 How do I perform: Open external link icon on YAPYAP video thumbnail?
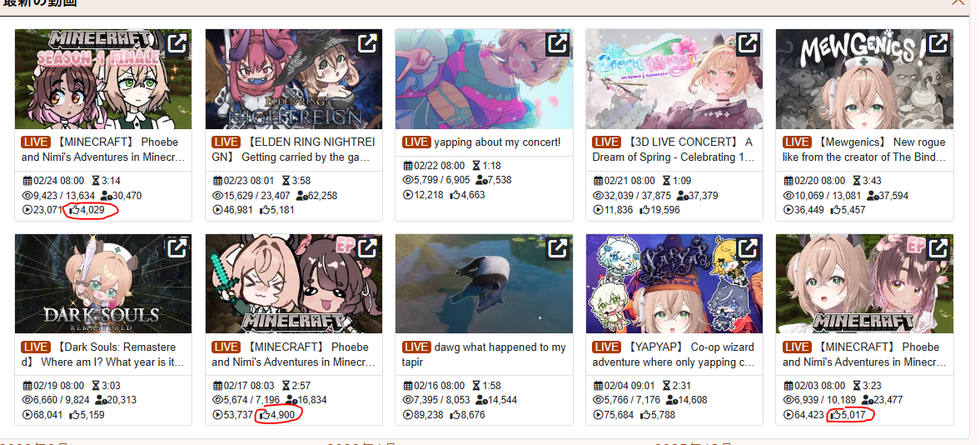(x=748, y=248)
